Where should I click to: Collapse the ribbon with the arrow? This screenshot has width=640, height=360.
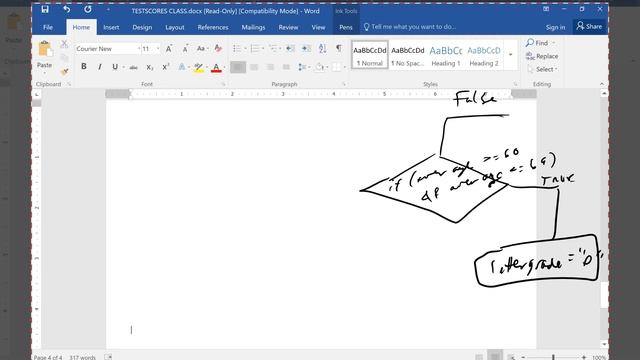(x=602, y=84)
